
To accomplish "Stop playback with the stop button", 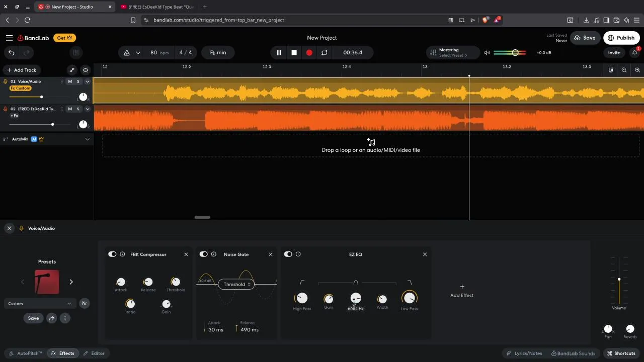I will tap(294, 52).
